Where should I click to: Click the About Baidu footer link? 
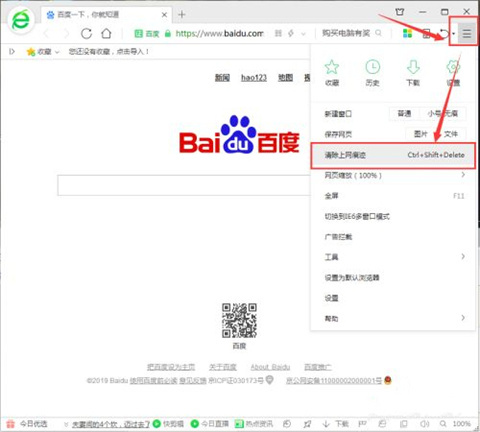coord(270,367)
